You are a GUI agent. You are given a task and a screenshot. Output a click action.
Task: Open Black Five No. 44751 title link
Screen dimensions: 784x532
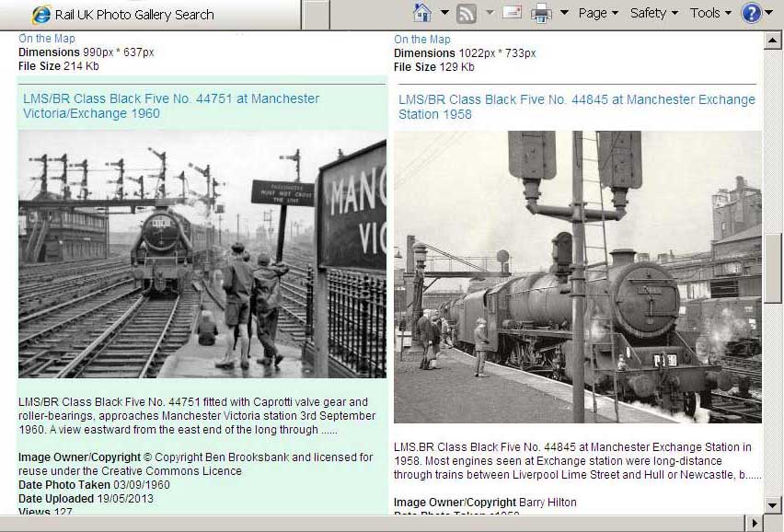(x=171, y=106)
